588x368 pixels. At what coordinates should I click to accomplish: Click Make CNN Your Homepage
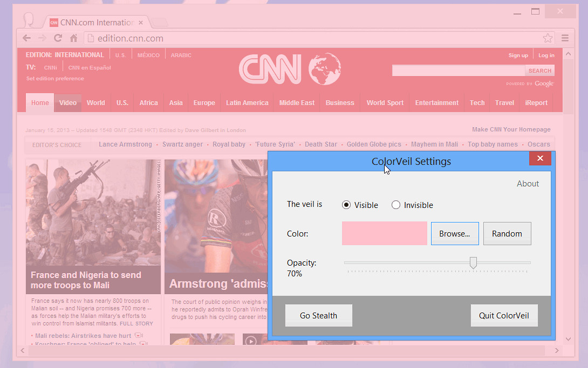click(511, 129)
